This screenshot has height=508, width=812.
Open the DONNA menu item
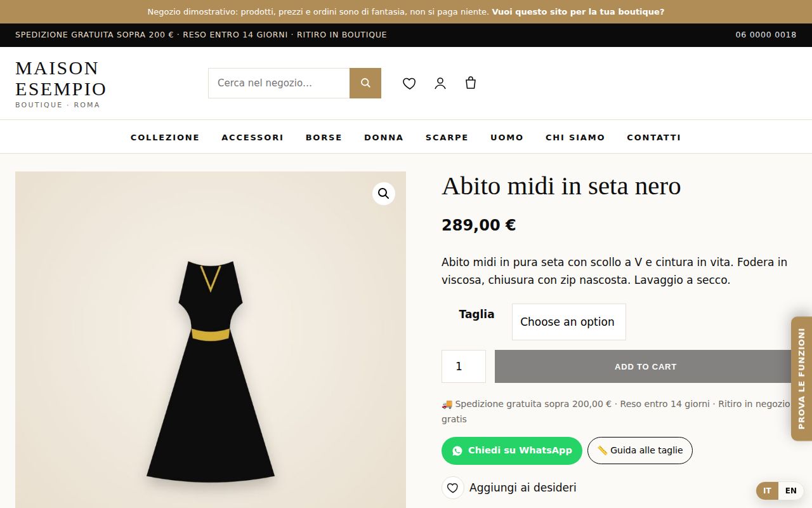pyautogui.click(x=384, y=137)
